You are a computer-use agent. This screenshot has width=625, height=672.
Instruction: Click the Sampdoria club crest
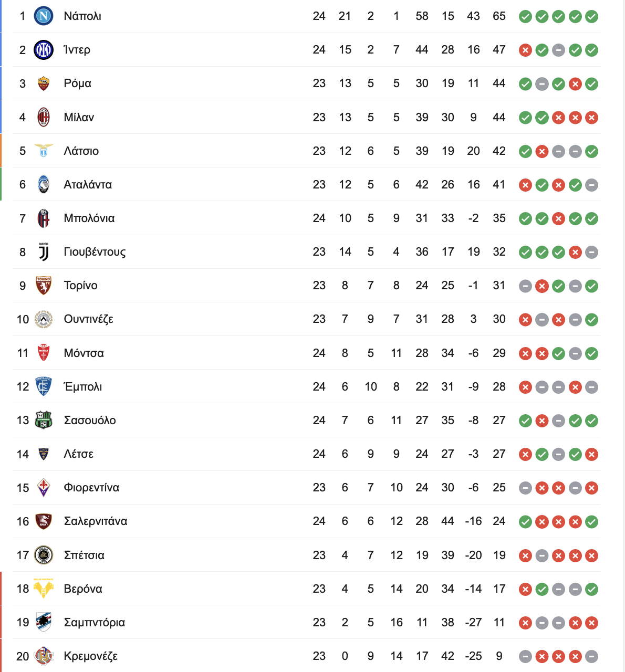click(44, 623)
